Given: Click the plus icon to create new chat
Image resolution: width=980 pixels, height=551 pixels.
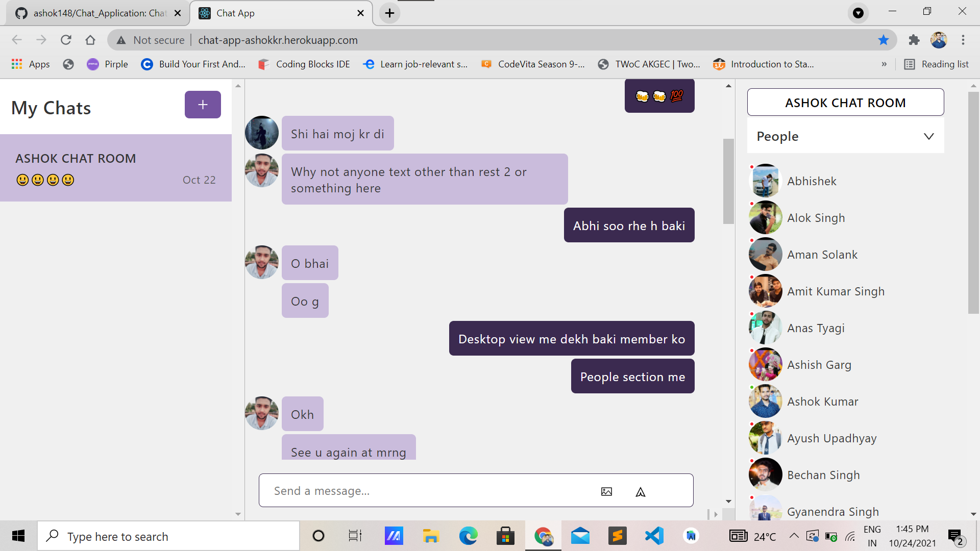Looking at the screenshot, I should (202, 105).
